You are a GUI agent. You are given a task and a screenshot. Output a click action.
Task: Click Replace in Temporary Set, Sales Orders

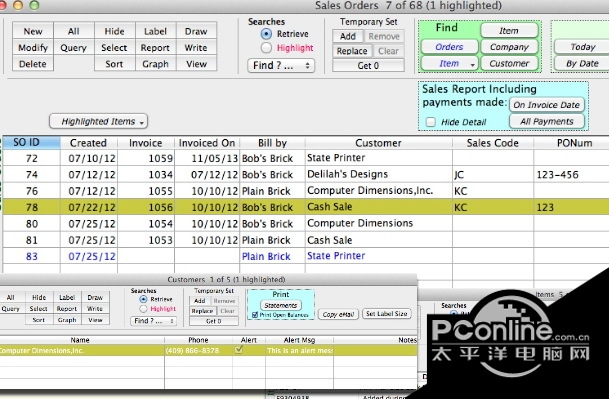pos(352,51)
